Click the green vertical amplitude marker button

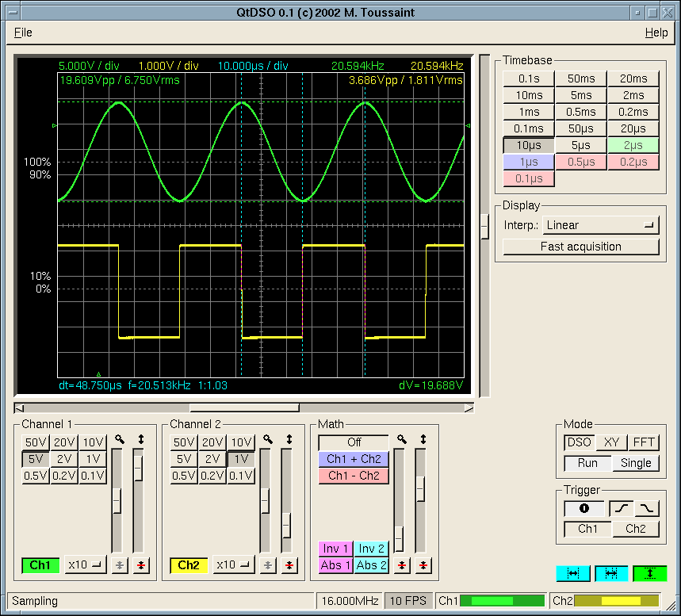tap(649, 573)
